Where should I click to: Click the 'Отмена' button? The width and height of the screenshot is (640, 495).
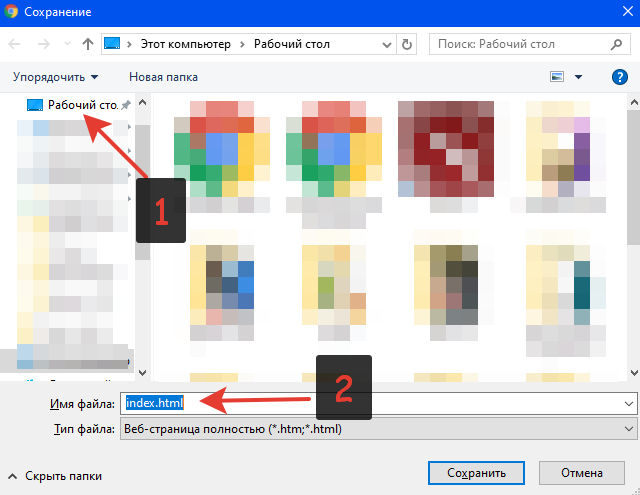[x=582, y=473]
